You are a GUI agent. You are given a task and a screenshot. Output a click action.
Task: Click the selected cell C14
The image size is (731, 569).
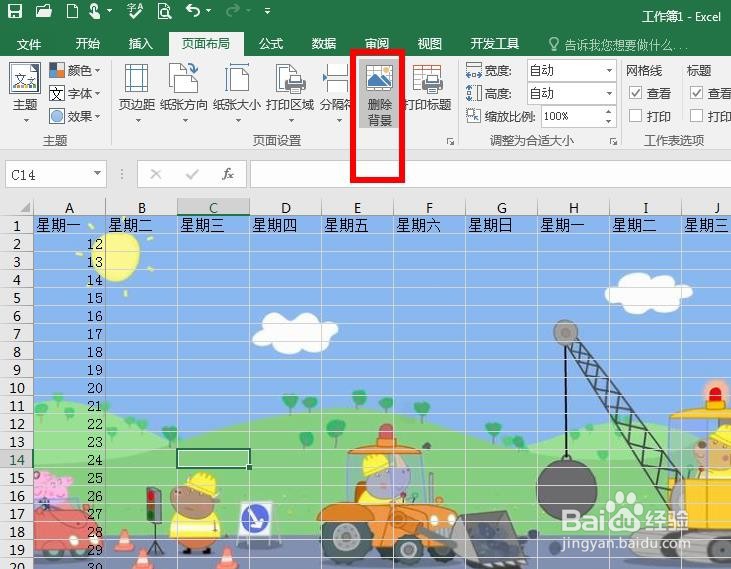(x=214, y=459)
